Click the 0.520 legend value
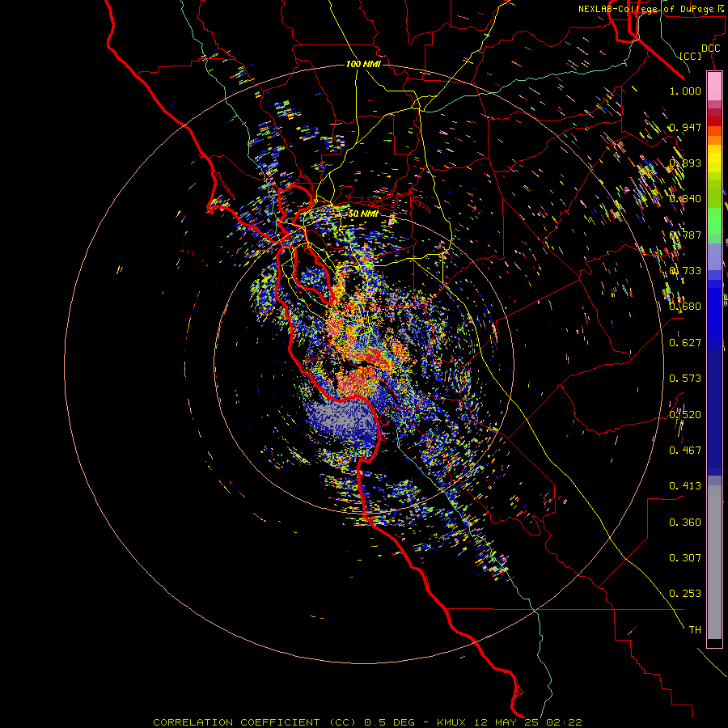 (x=685, y=415)
